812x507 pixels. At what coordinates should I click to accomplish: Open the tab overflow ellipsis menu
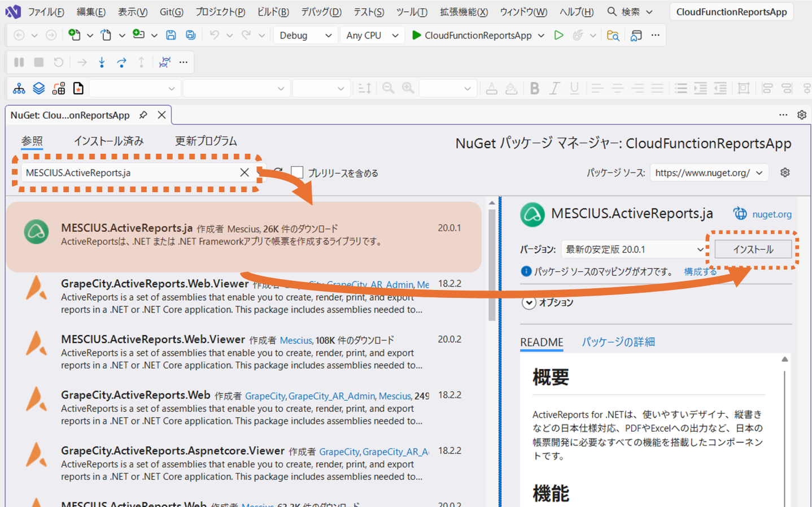point(783,115)
